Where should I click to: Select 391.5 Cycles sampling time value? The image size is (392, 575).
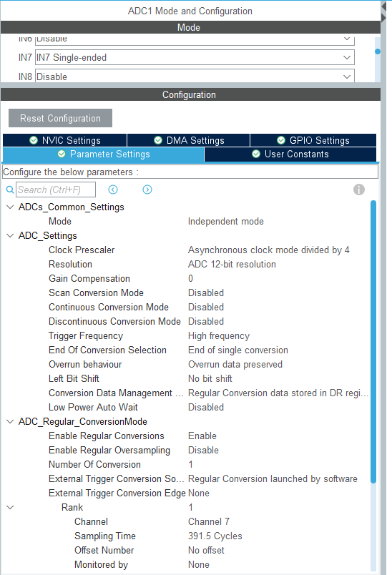tap(215, 536)
